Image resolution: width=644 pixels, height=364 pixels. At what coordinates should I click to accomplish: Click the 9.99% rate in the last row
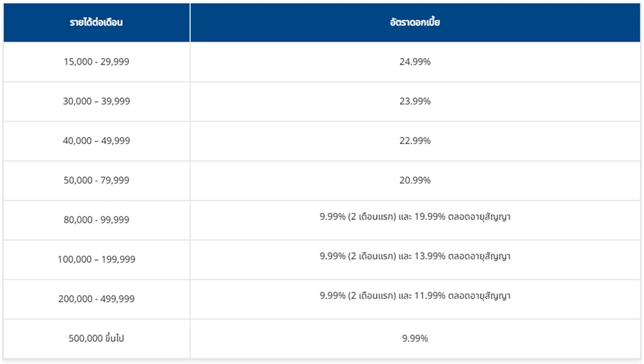(x=415, y=338)
